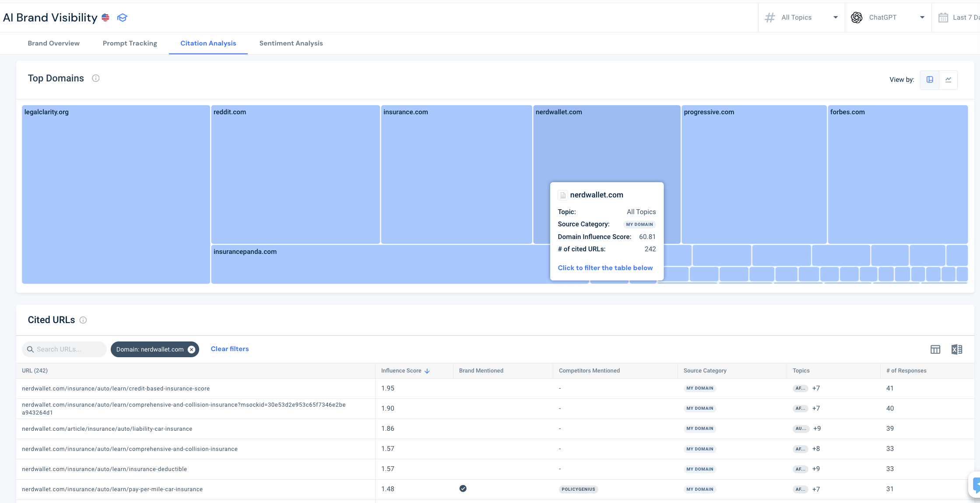Screen dimensions: 980x503
Task: Remove the nerdwallet.com domain filter chip
Action: point(191,349)
